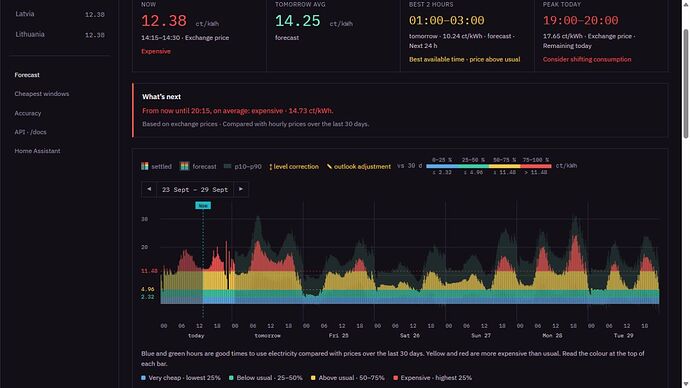
Task: Open API /docs link
Action: coord(30,132)
